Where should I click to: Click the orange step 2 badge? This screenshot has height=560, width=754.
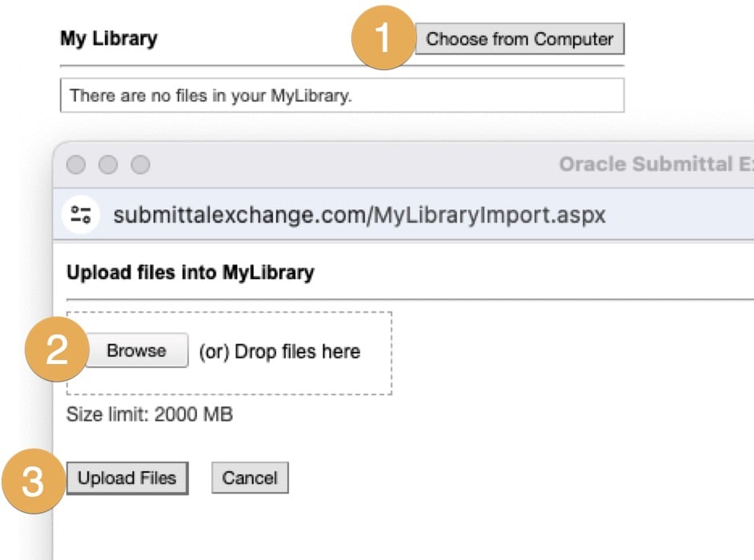pyautogui.click(x=57, y=352)
